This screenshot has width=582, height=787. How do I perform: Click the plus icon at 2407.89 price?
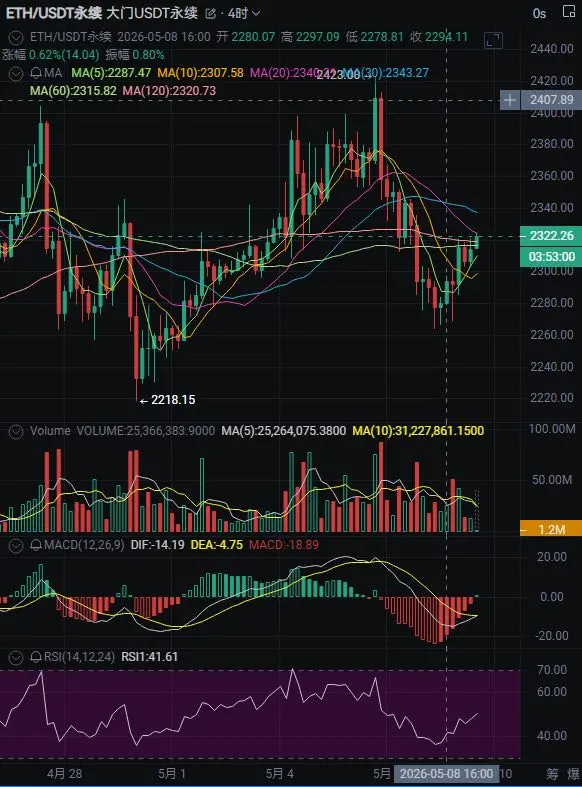pos(509,100)
